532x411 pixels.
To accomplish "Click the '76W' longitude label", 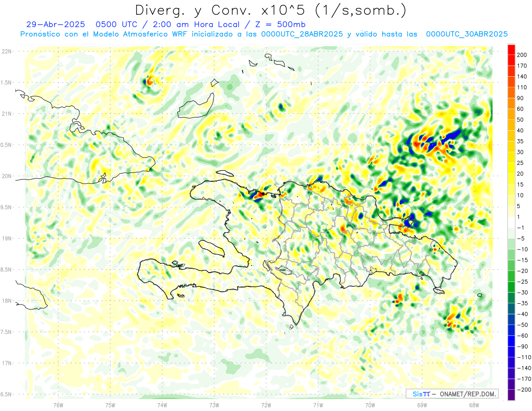I will pos(58,405).
